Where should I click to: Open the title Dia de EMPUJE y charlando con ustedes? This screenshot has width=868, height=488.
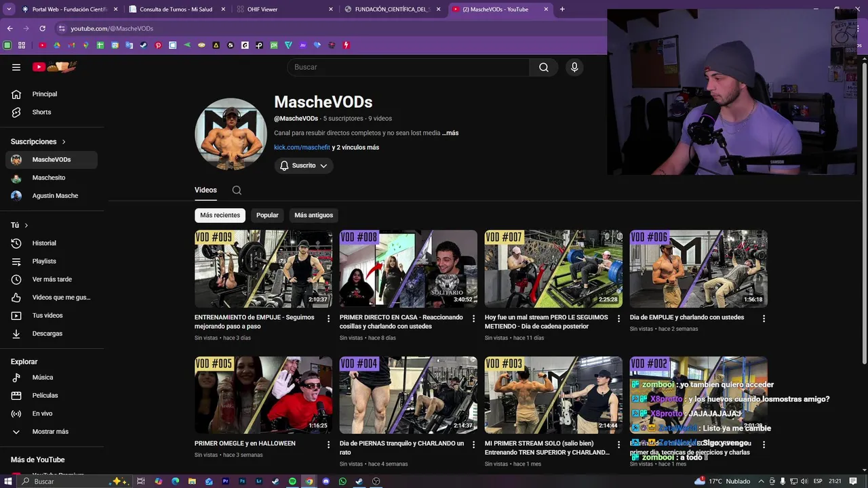pos(687,317)
